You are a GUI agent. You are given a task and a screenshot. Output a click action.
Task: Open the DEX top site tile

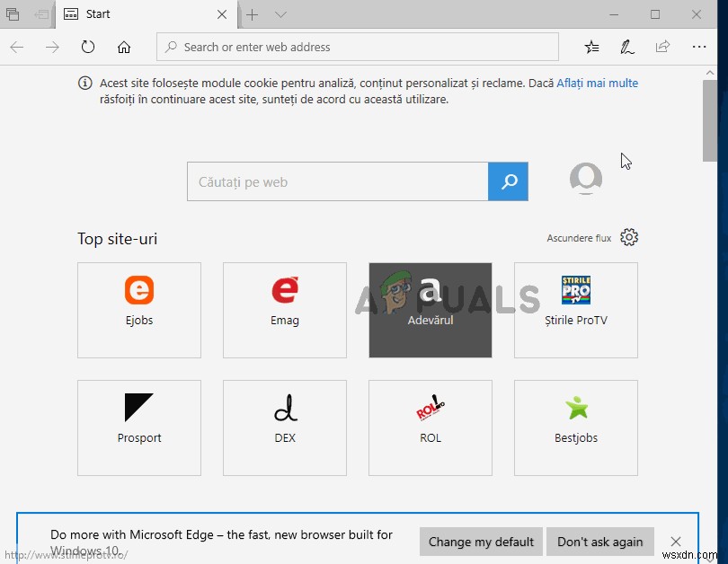[x=284, y=427]
